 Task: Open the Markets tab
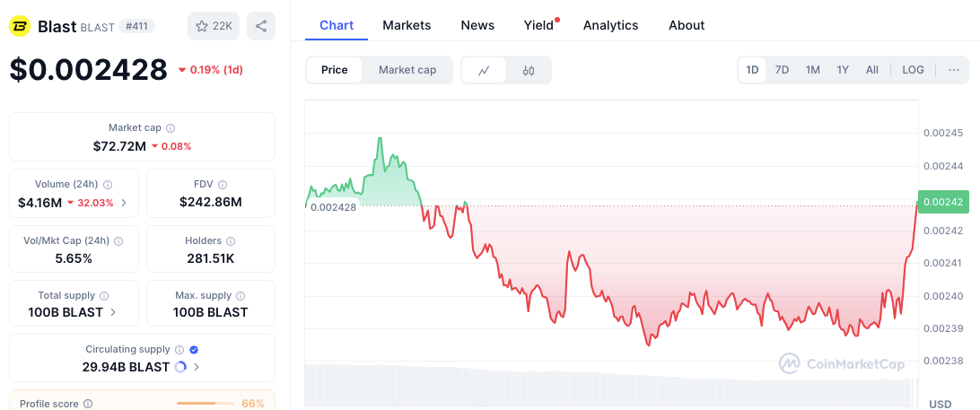point(407,25)
